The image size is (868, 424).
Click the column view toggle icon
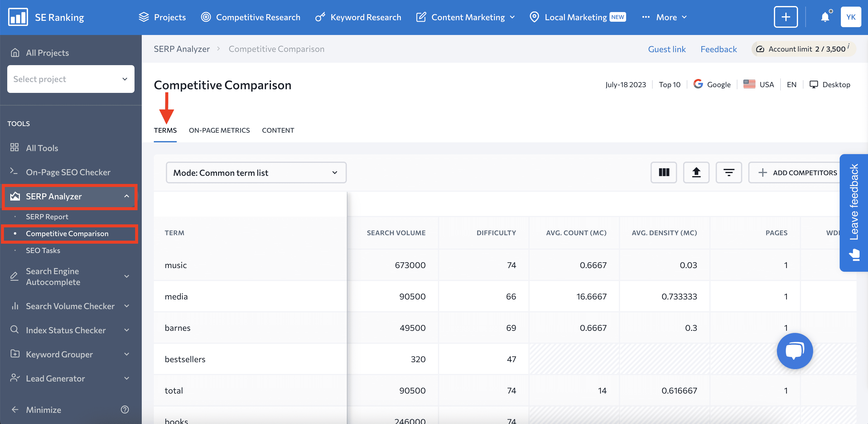(x=664, y=173)
